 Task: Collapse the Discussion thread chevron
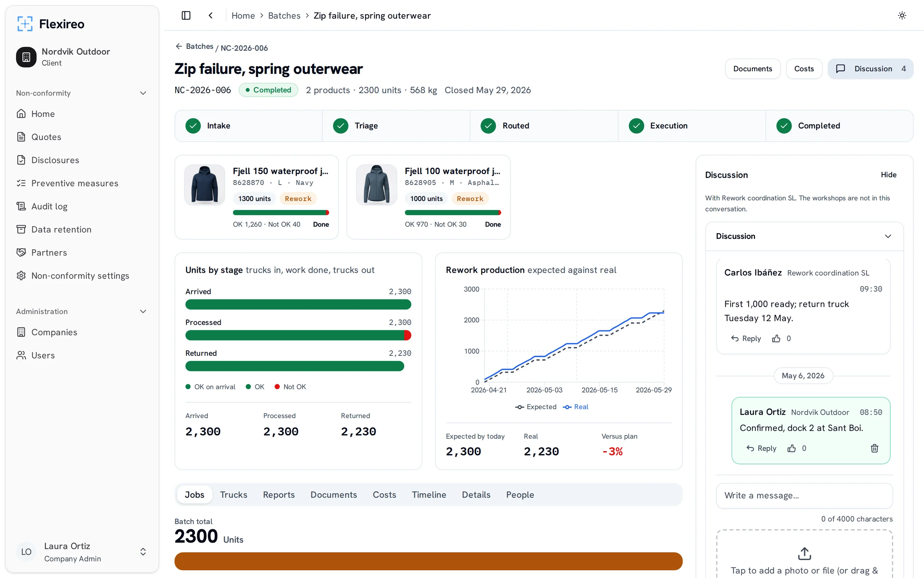(x=888, y=236)
